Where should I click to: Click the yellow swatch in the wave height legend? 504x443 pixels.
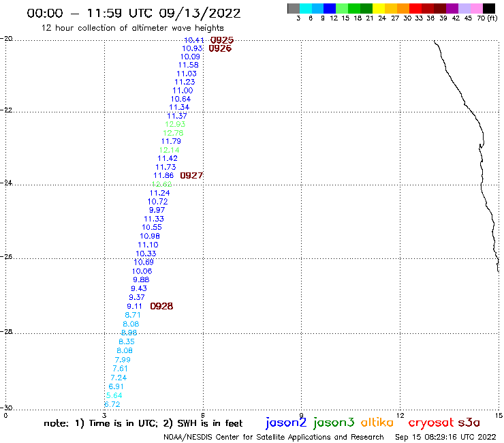pos(378,8)
